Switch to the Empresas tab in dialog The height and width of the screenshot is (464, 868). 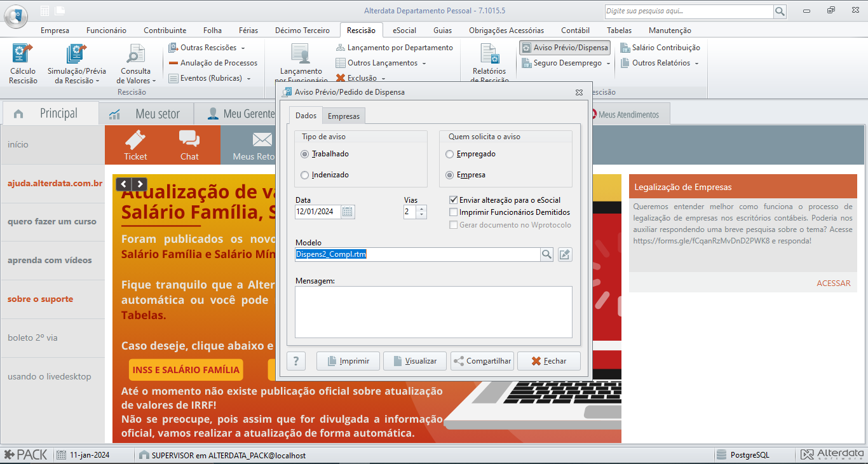343,116
